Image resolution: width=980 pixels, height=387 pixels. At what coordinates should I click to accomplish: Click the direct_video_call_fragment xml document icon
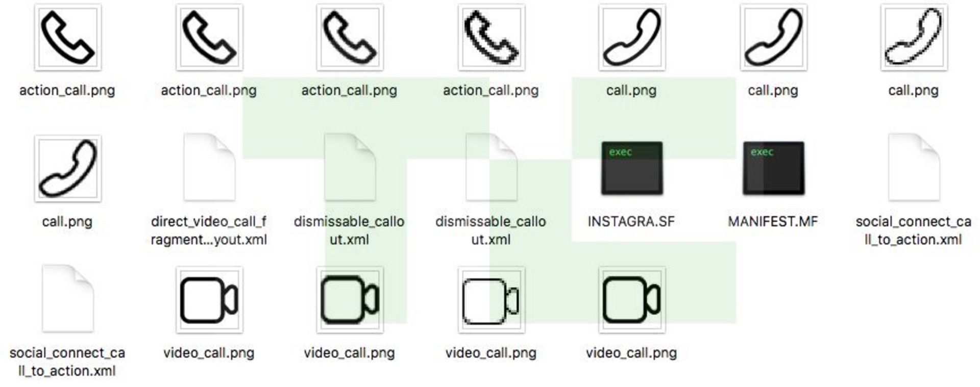point(209,167)
